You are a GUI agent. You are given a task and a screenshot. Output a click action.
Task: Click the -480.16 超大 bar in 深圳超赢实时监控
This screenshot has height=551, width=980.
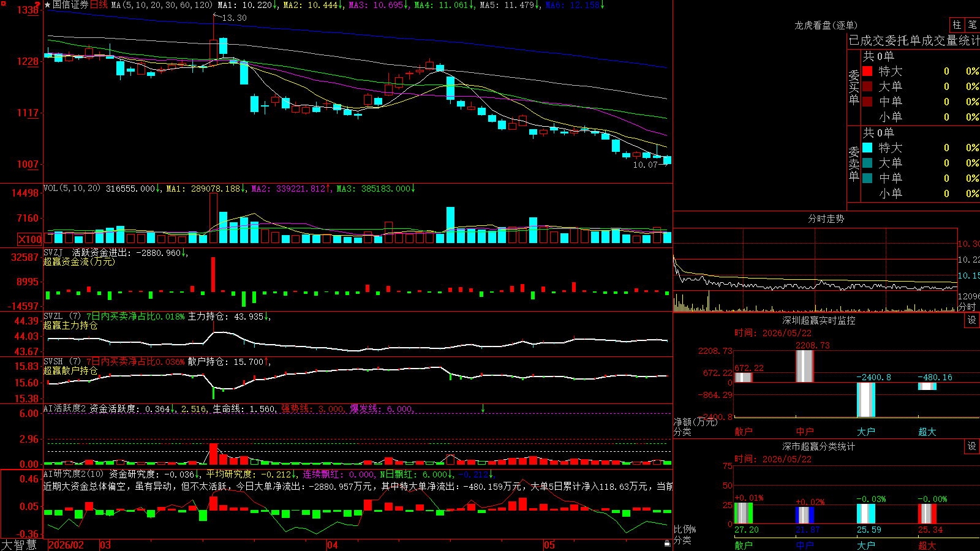927,386
